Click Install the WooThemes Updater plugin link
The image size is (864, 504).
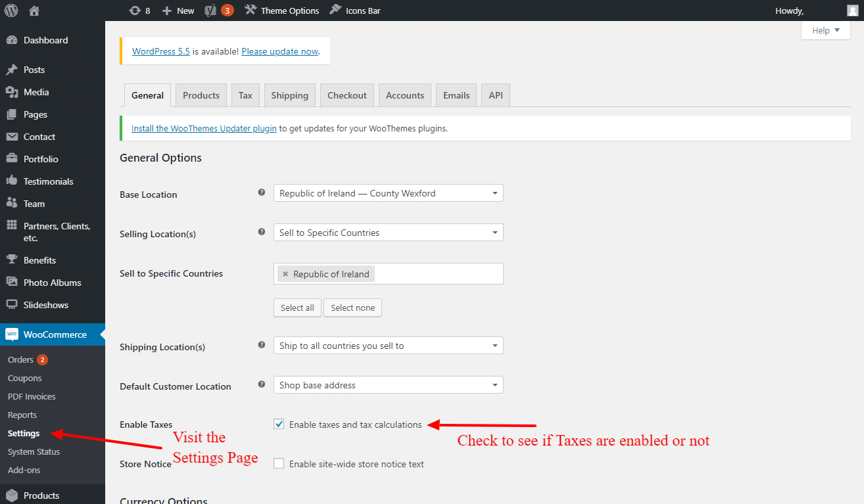pyautogui.click(x=204, y=129)
